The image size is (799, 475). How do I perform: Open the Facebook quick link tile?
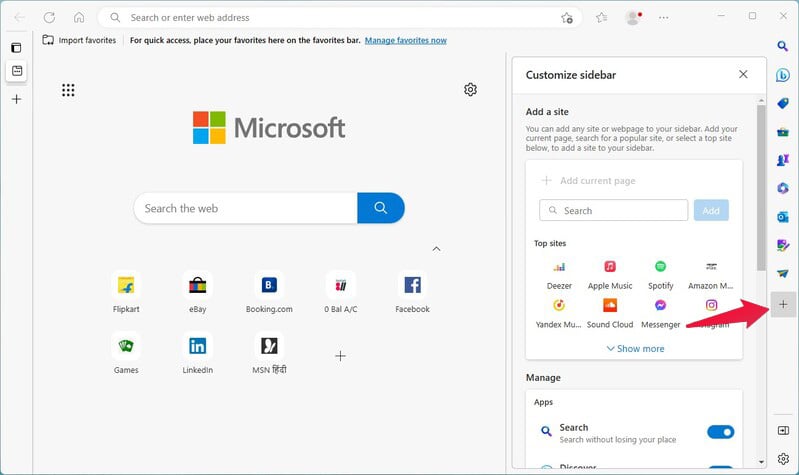pyautogui.click(x=412, y=293)
